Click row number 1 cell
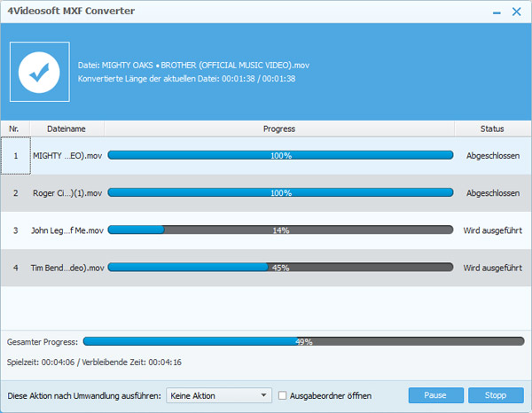532x413 pixels. pos(14,155)
